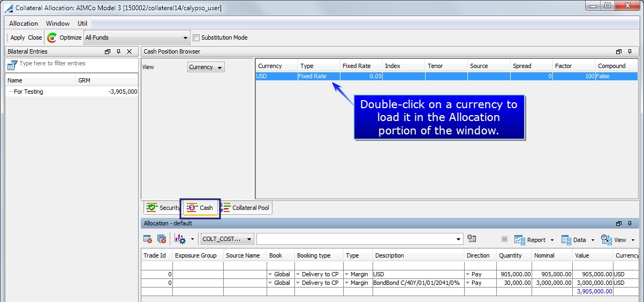
Task: Open Booking type dropdown in BondBond row
Action: click(298, 283)
